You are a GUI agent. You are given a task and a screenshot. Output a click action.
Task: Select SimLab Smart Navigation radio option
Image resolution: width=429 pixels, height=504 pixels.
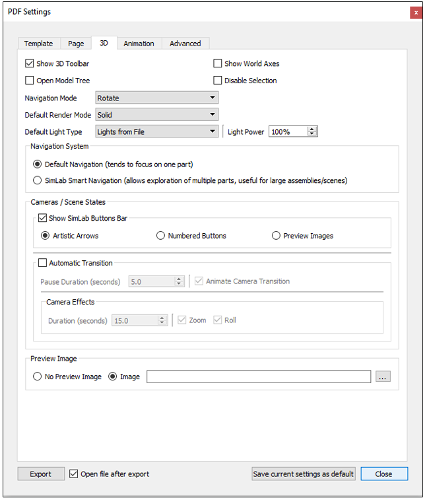tap(37, 180)
